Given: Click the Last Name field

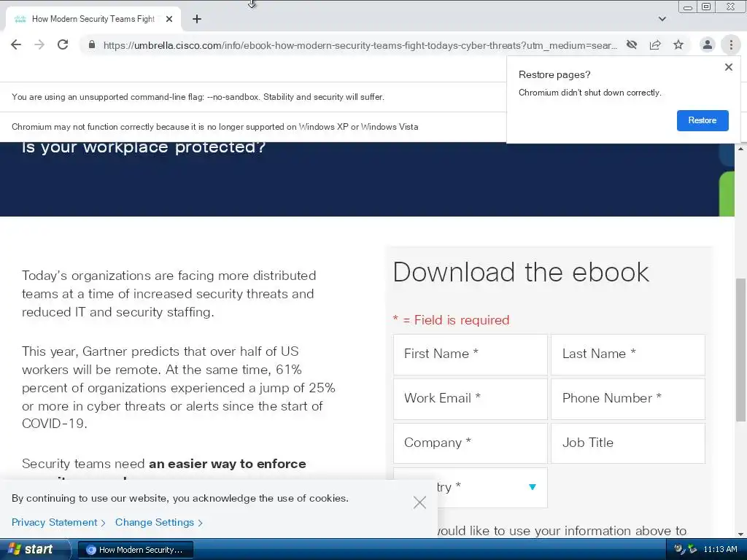Looking at the screenshot, I should click(628, 354).
